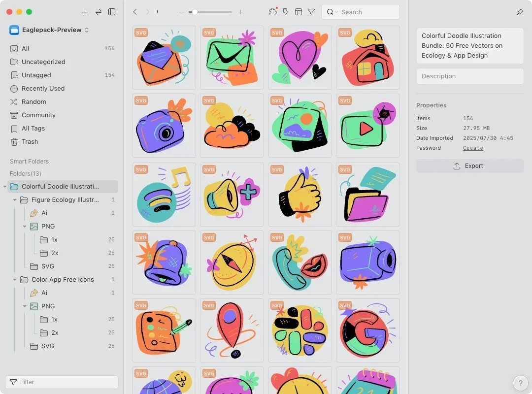Select the All category

[63, 49]
